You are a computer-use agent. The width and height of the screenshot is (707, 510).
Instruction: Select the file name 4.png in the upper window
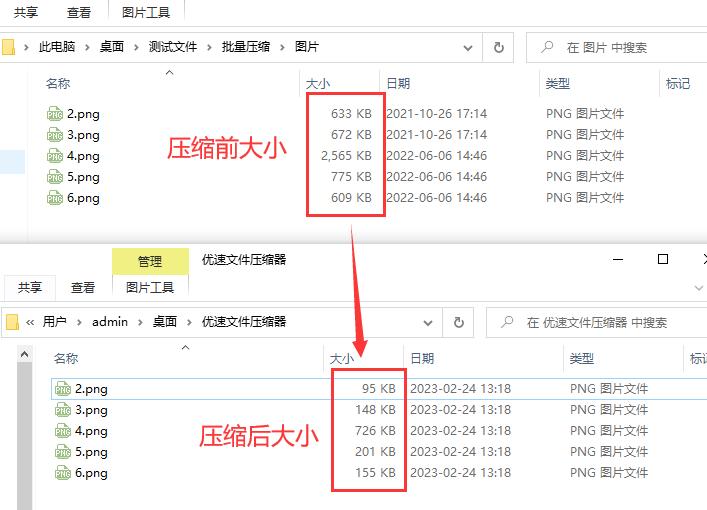point(83,156)
